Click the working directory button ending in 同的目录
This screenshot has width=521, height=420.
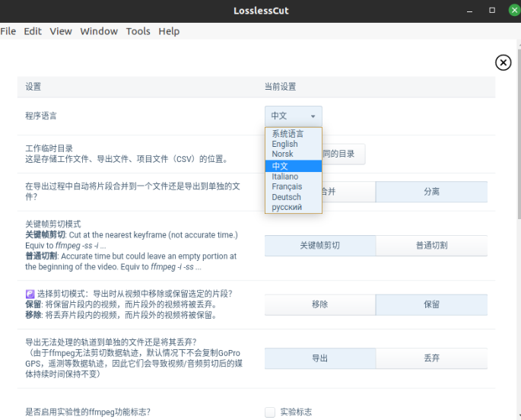[x=344, y=154]
